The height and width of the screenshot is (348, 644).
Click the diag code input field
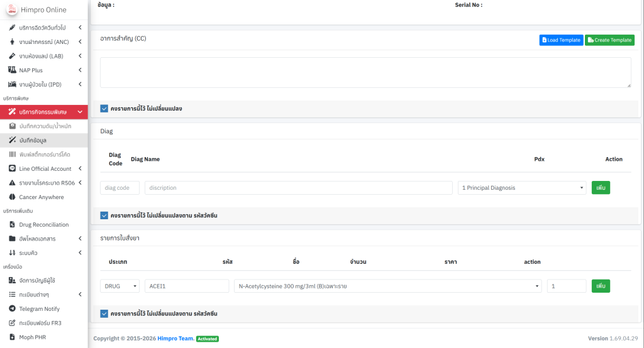(x=119, y=188)
